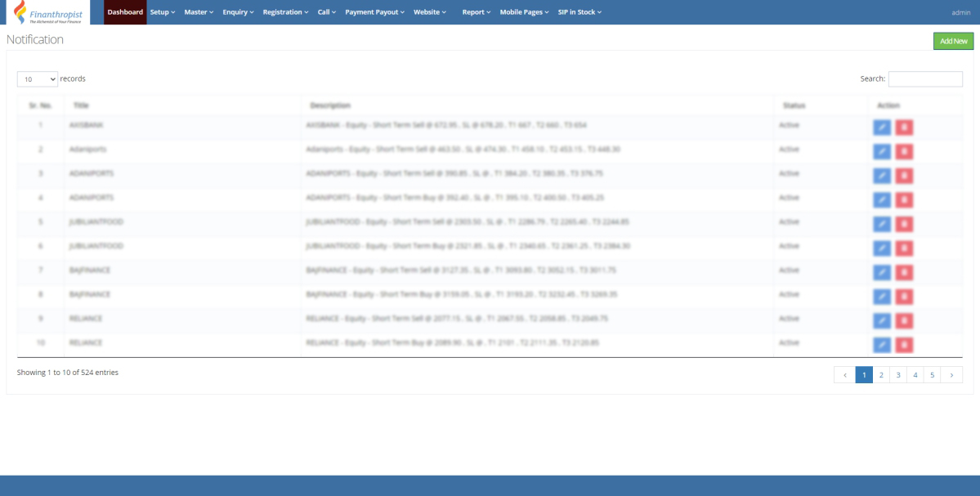980x496 pixels.
Task: Jump to page 4 in pagination
Action: pyautogui.click(x=915, y=375)
